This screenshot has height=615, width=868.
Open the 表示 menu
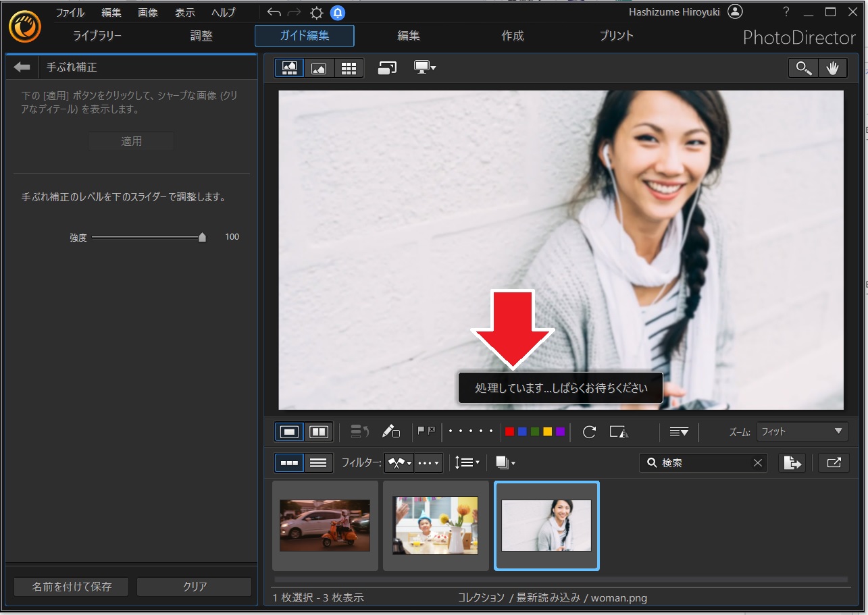click(185, 12)
